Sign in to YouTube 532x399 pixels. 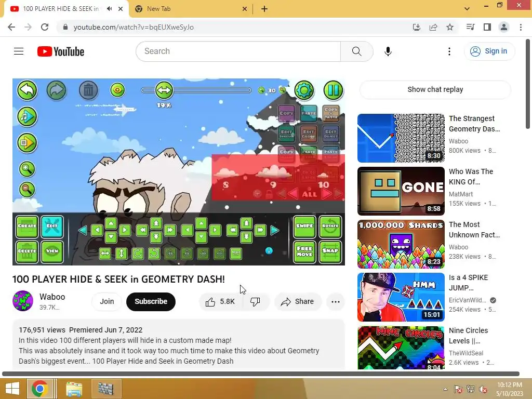tap(489, 51)
